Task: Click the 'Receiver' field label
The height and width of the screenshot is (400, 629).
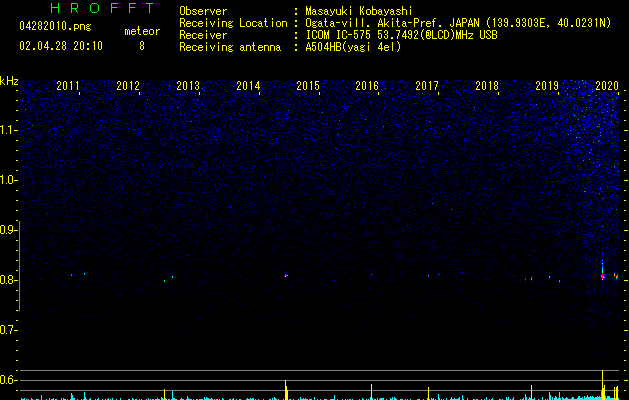Action: [203, 35]
